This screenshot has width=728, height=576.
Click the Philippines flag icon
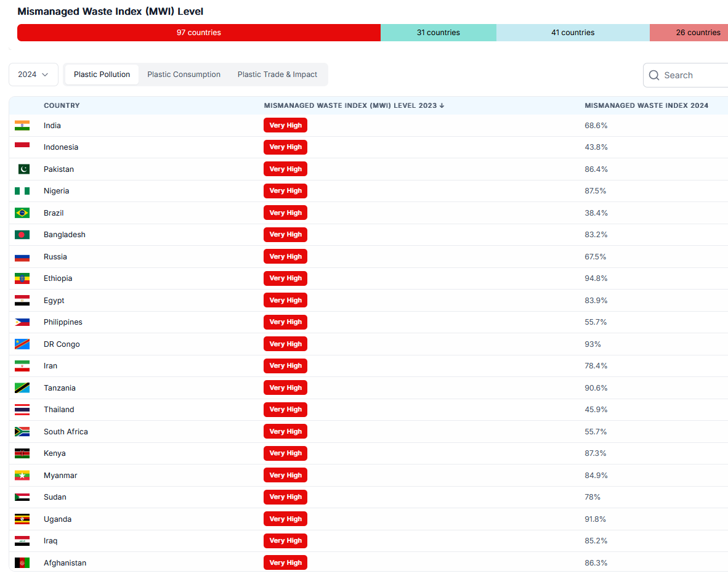22,322
